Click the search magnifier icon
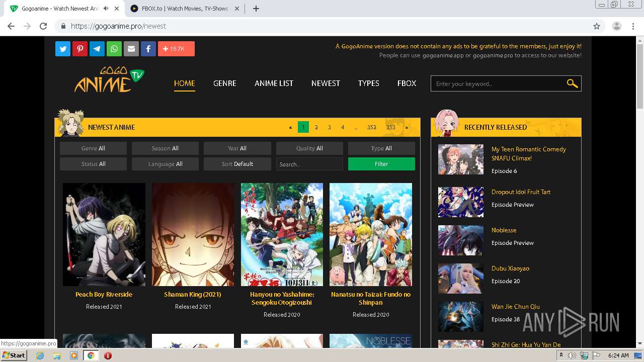644x362 pixels. coord(572,83)
